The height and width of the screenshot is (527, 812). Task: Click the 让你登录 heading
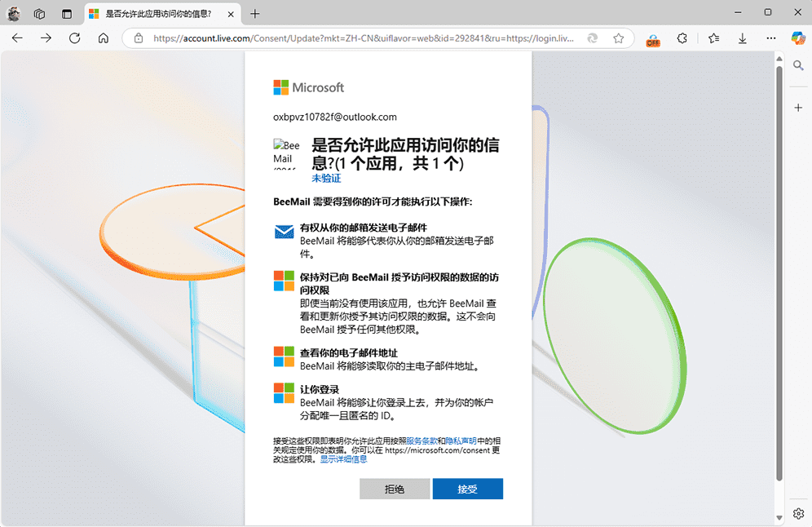[x=320, y=389]
